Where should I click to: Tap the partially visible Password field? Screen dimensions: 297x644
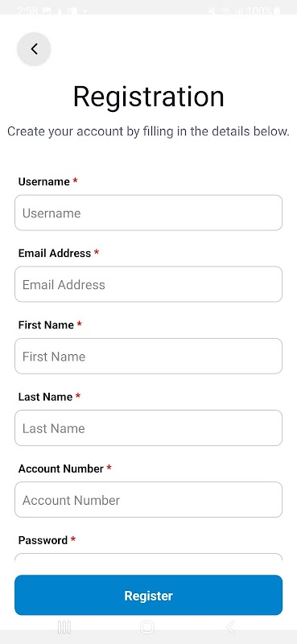148,557
